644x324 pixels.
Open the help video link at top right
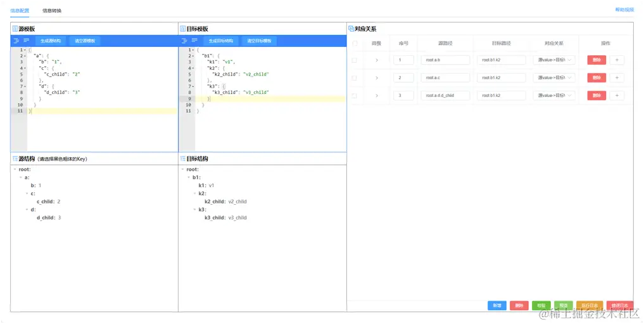click(624, 10)
